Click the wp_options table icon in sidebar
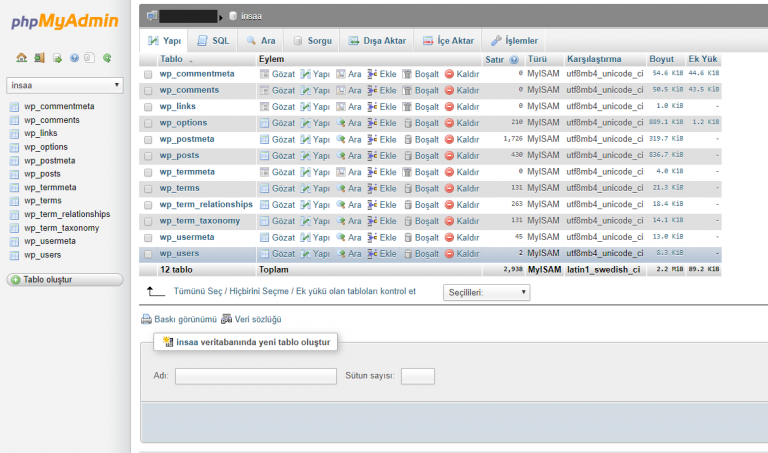 (x=14, y=147)
